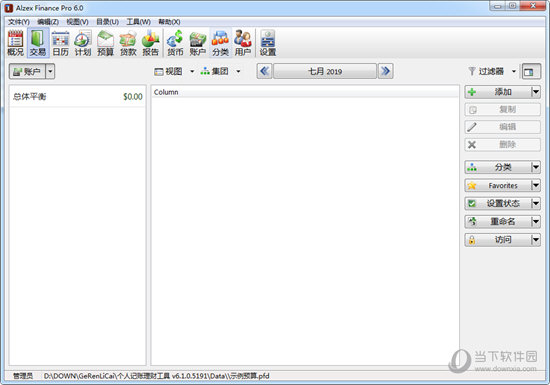The height and width of the screenshot is (385, 550).
Task: Open the 贷款 loans toolbar icon
Action: 128,43
